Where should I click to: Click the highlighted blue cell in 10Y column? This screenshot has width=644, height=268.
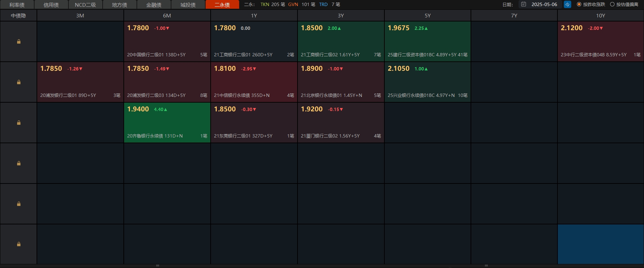[x=601, y=244]
